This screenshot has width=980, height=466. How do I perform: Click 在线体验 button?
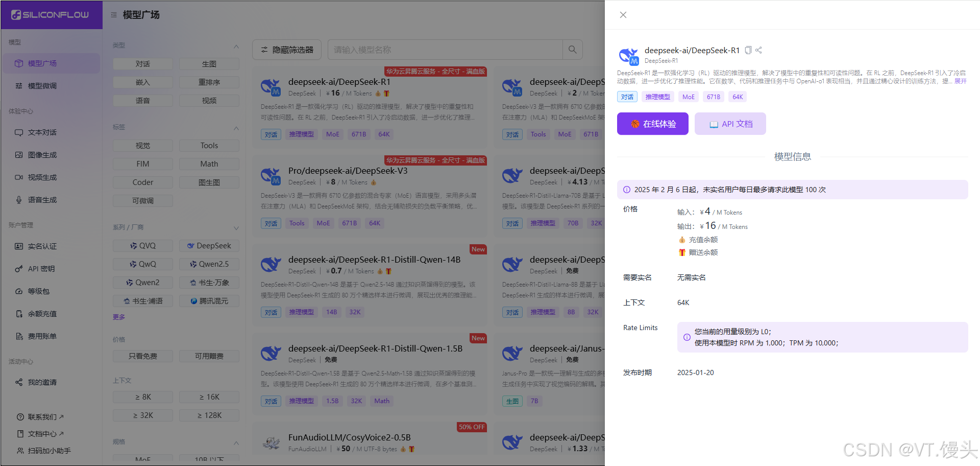click(653, 124)
